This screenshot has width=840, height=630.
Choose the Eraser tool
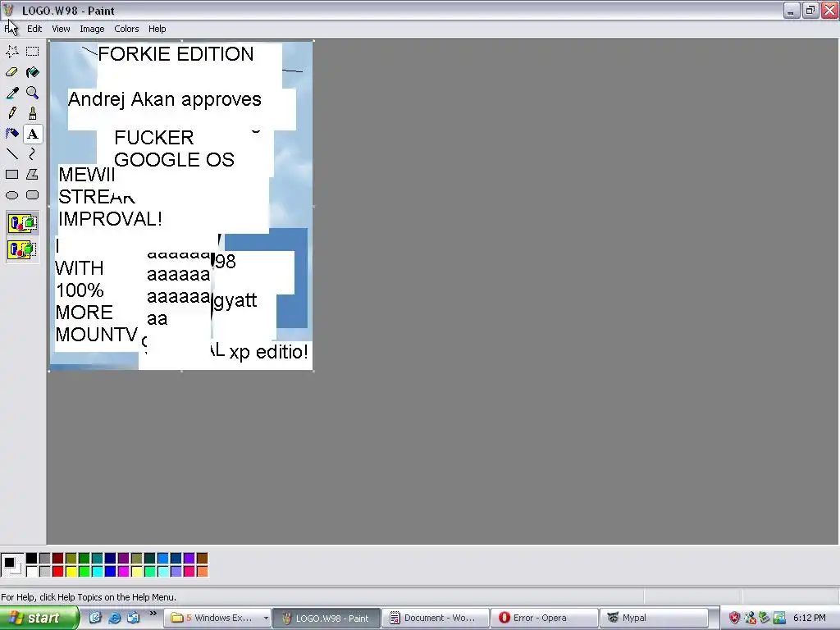coord(11,72)
